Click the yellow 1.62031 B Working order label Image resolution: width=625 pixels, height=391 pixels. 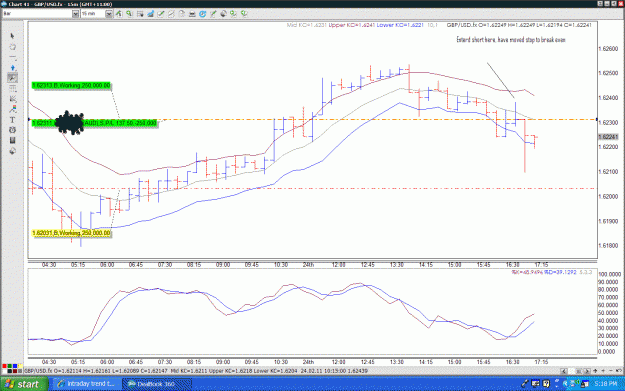click(x=71, y=233)
